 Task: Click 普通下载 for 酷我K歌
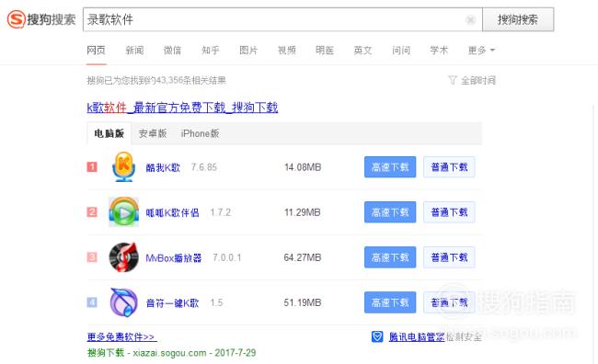[449, 167]
